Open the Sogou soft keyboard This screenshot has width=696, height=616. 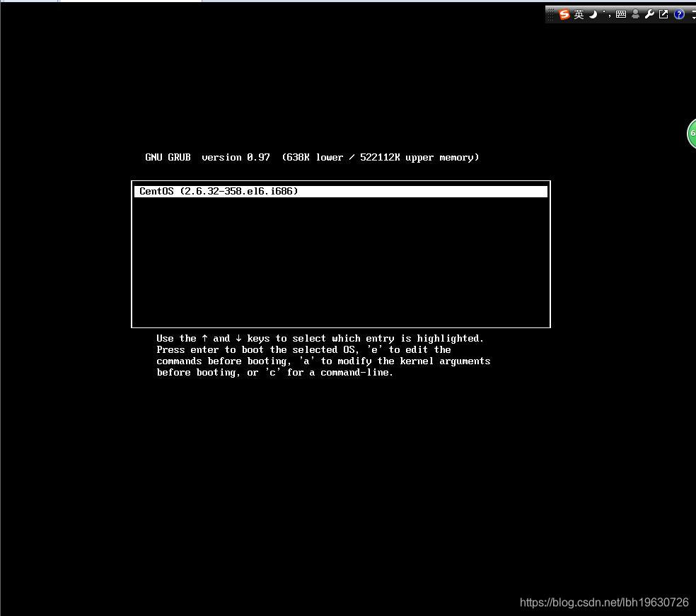pyautogui.click(x=621, y=14)
